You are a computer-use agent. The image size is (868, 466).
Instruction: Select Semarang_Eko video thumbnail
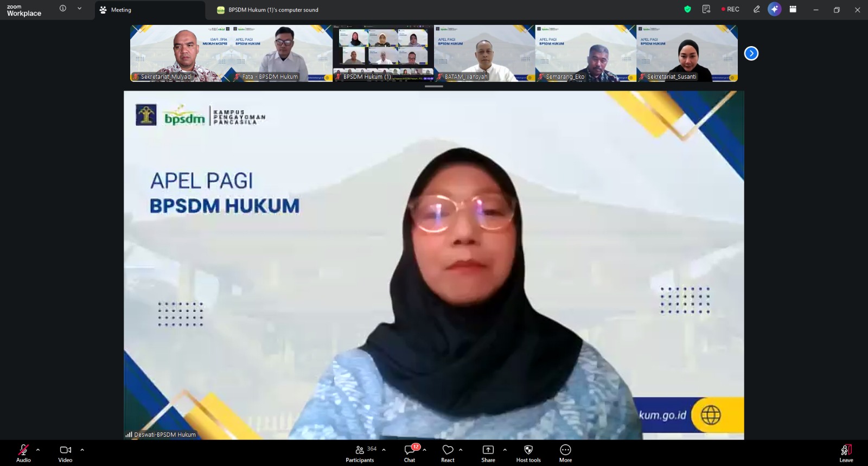click(x=586, y=53)
